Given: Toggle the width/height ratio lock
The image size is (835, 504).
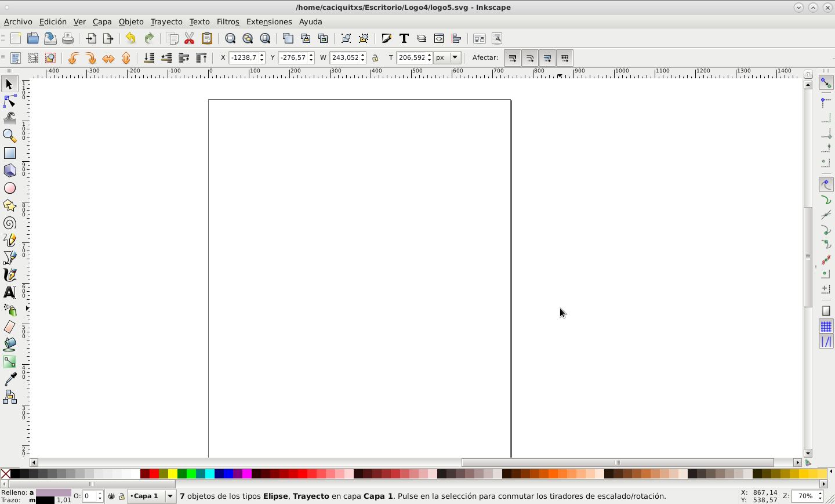Looking at the screenshot, I should [x=375, y=58].
